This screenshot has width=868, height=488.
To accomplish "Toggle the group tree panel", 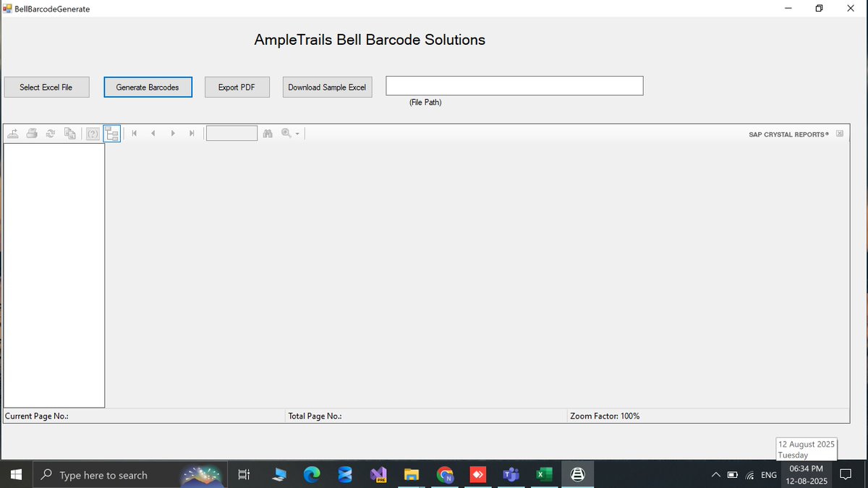I will (x=111, y=133).
